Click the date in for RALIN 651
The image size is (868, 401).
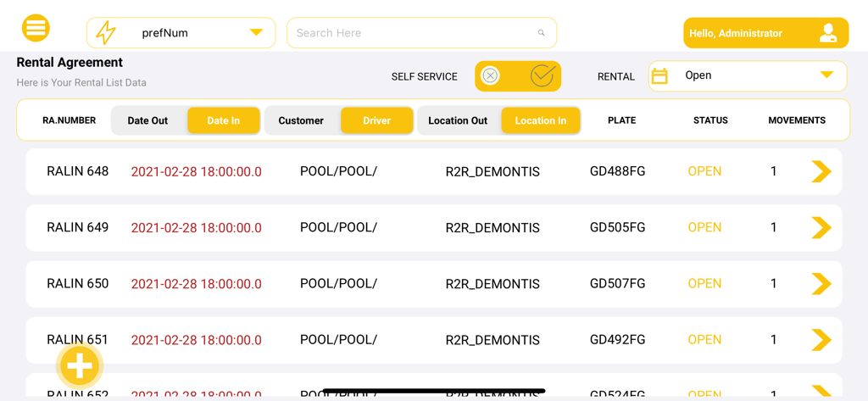pyautogui.click(x=197, y=339)
